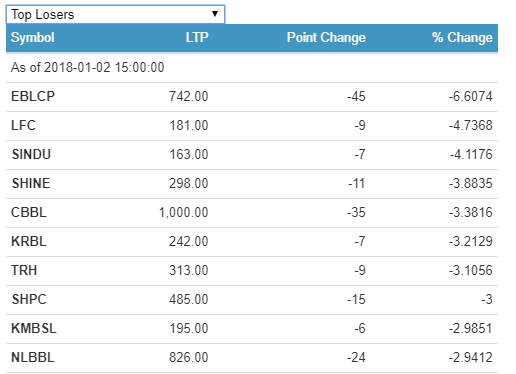Click CBBL's LTP value 1,000.00
The height and width of the screenshot is (374, 516).
(184, 213)
